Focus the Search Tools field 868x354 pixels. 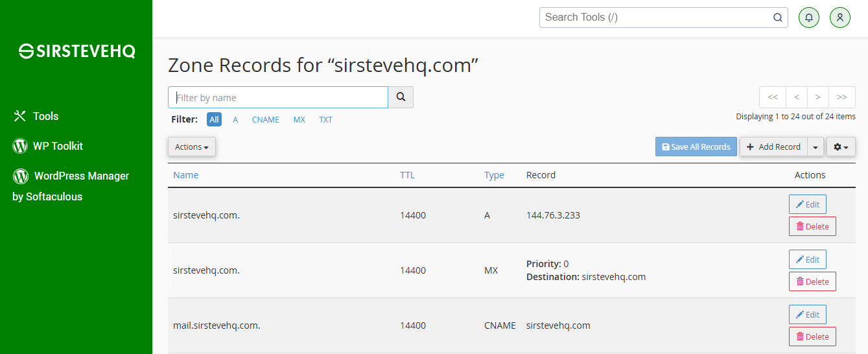tap(663, 18)
